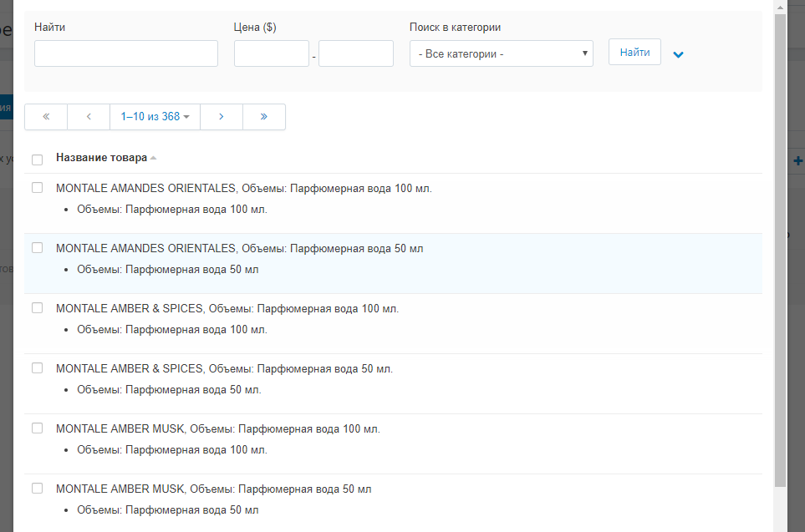This screenshot has height=532, width=805.
Task: Select MONTALE AMBER & SPICES 50 мл product name
Action: point(224,368)
